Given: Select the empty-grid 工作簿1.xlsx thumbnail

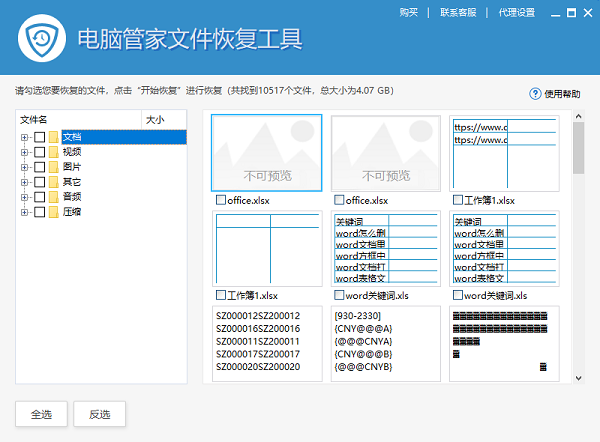Looking at the screenshot, I should pos(267,248).
